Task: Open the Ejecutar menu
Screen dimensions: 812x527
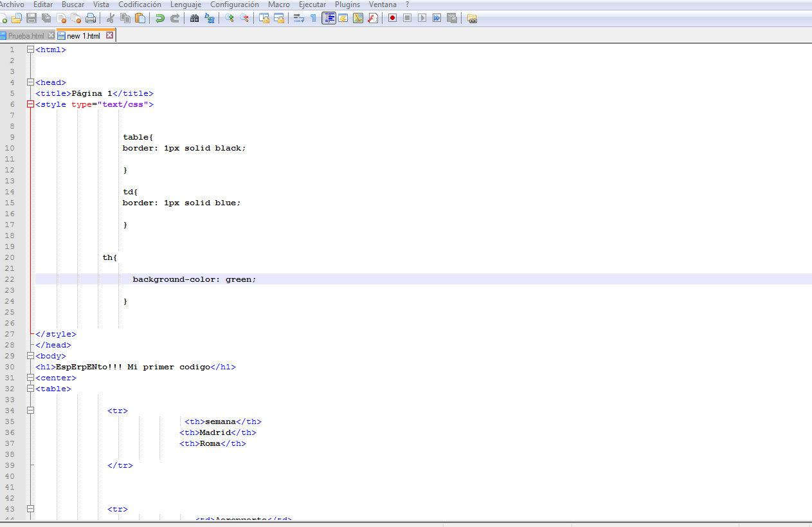Action: [312, 5]
